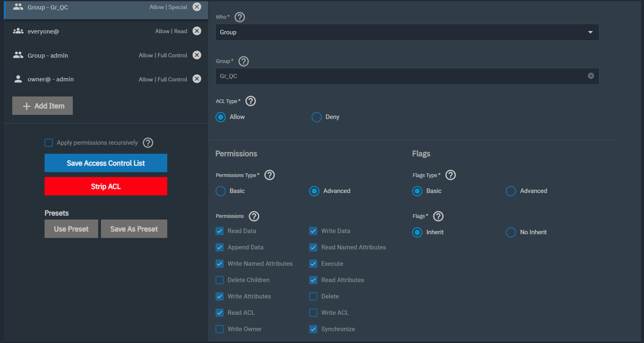Uncheck Read ACL permission
644x343 pixels.
point(220,313)
